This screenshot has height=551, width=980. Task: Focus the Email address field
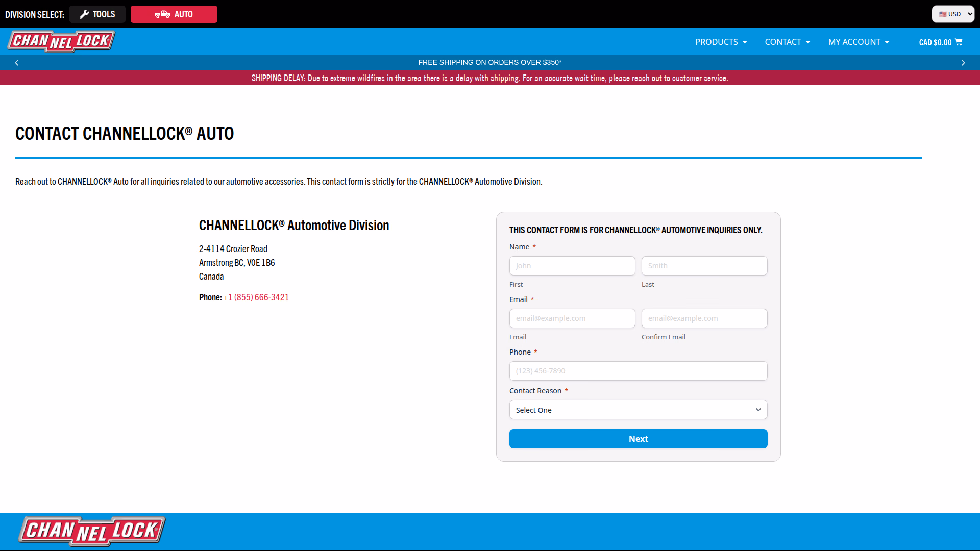coord(572,318)
